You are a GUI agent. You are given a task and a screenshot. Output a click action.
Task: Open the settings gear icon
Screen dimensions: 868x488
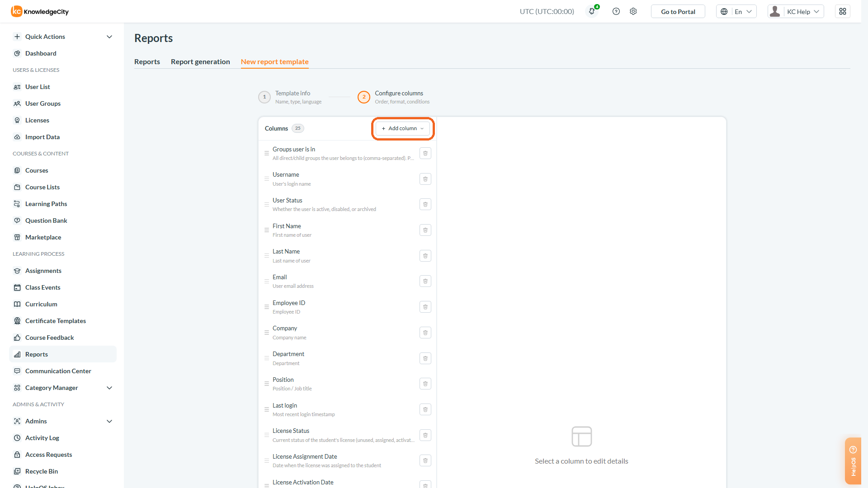[633, 11]
